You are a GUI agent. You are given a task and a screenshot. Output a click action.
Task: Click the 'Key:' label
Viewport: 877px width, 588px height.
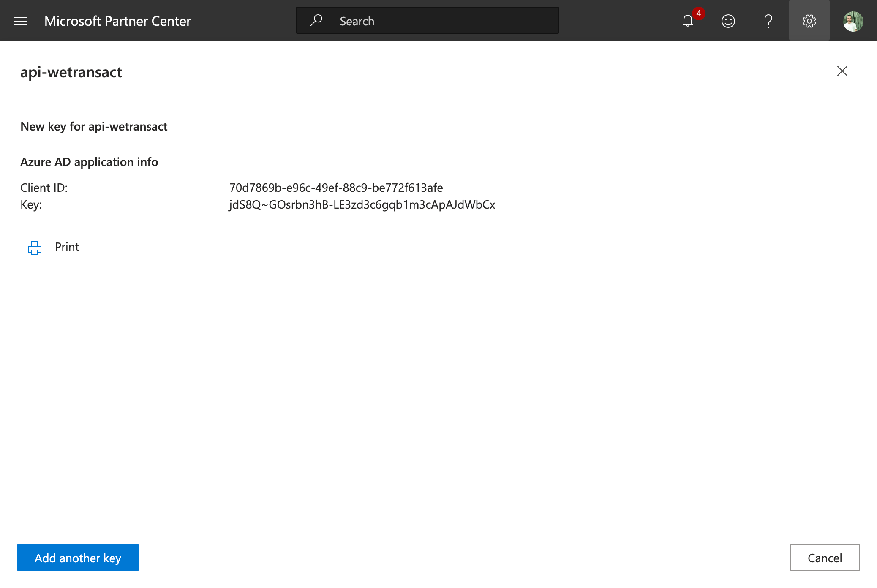click(31, 205)
